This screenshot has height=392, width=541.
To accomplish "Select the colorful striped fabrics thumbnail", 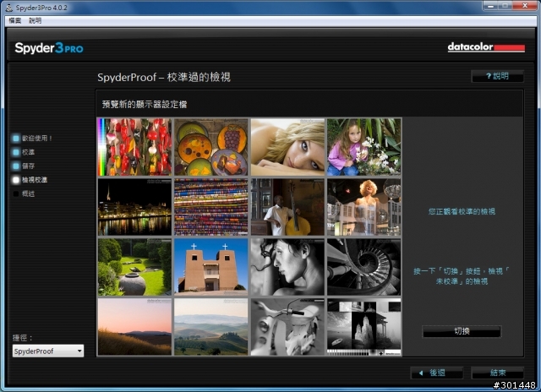I will 210,207.
